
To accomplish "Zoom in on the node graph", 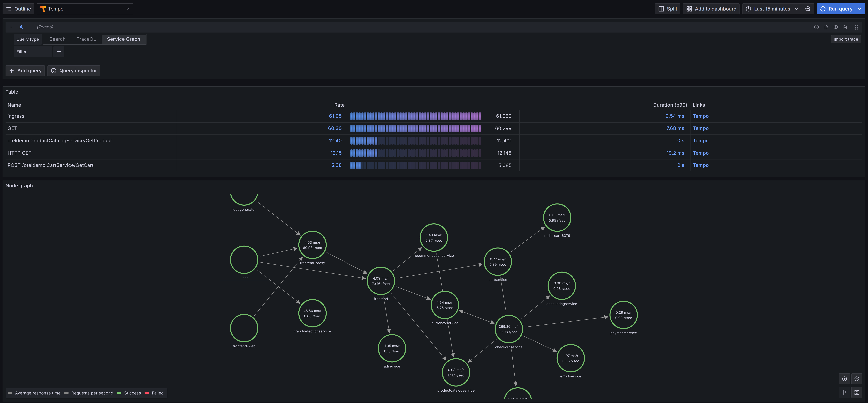I will pyautogui.click(x=844, y=379).
